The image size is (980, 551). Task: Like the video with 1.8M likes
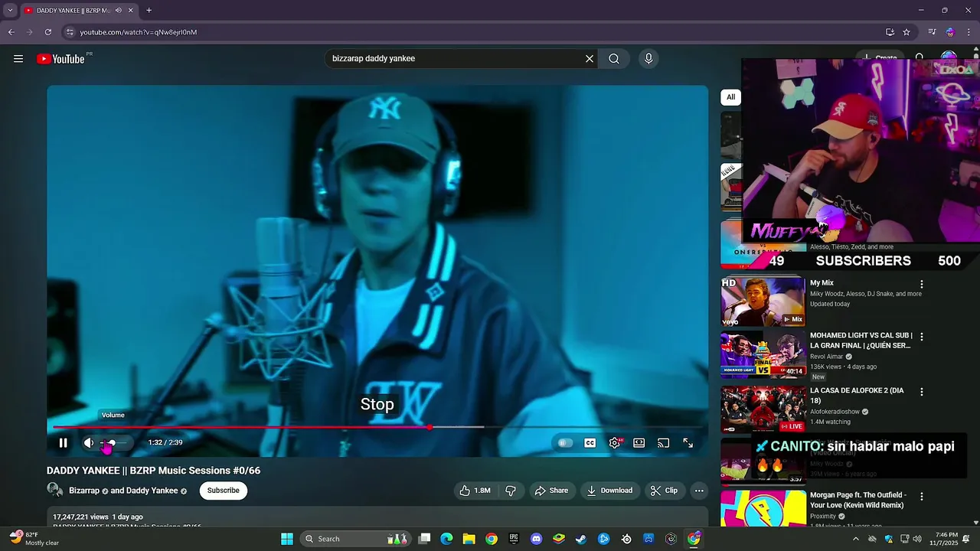click(x=475, y=491)
